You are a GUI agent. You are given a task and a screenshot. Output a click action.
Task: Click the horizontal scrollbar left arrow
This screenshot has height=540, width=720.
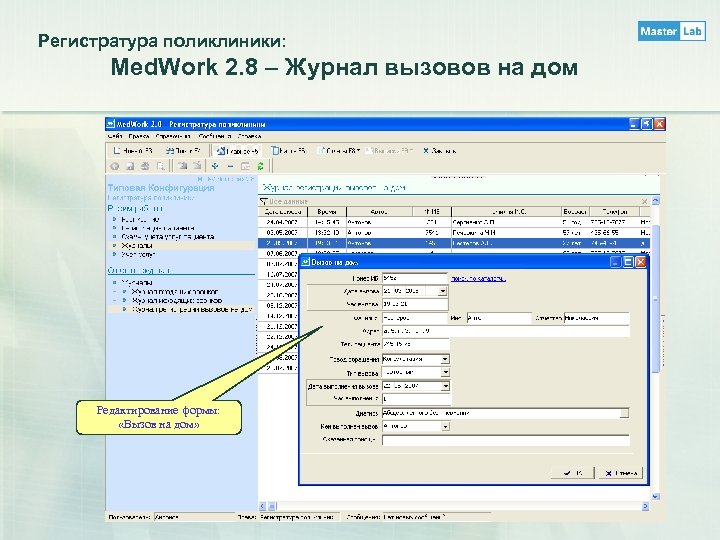(x=263, y=506)
